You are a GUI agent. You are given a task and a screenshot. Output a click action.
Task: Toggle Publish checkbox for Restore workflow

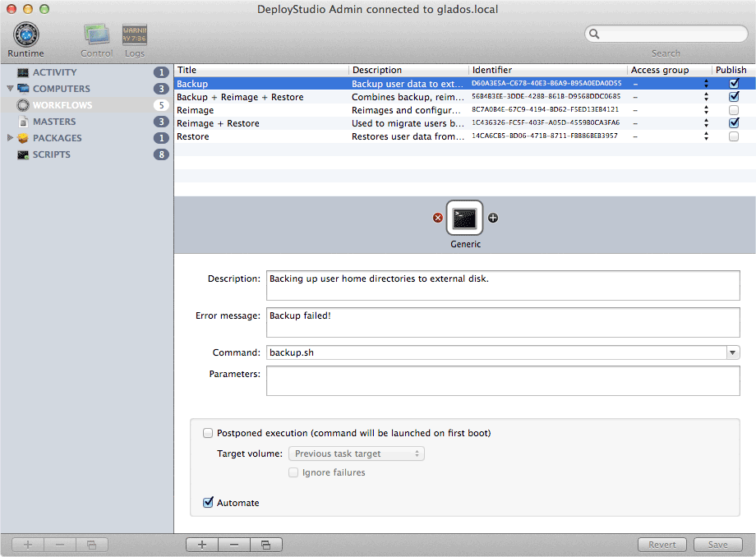tap(733, 136)
